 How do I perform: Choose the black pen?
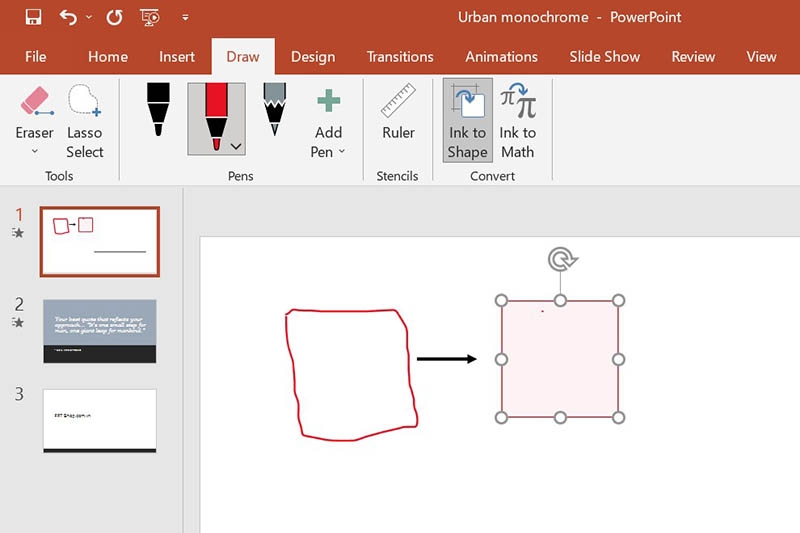click(x=158, y=110)
